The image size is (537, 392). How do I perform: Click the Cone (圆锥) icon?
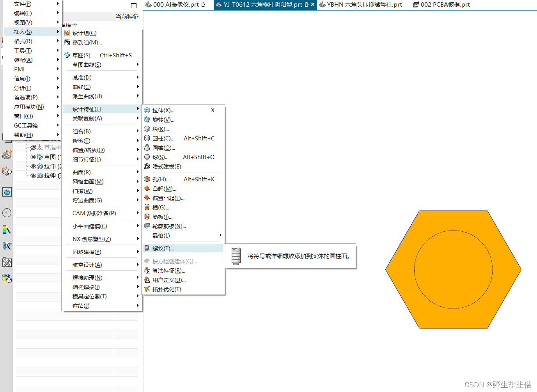(147, 148)
